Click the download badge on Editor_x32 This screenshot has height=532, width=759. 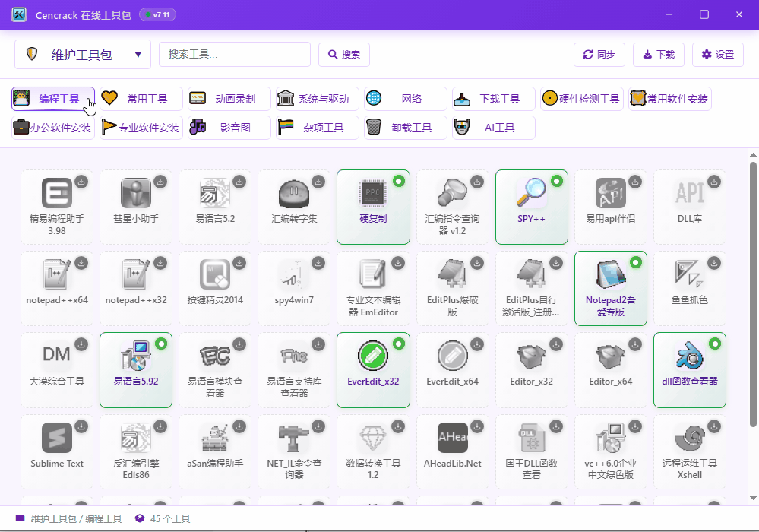point(556,344)
